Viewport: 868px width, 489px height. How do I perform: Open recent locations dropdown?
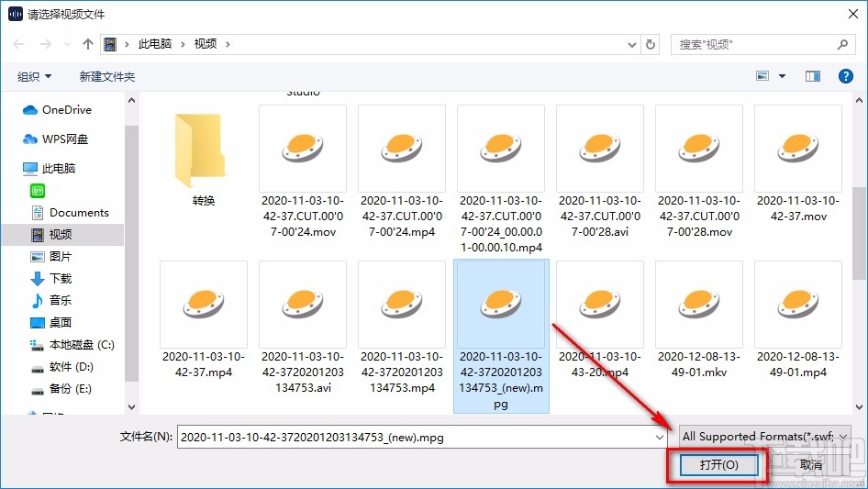point(67,44)
